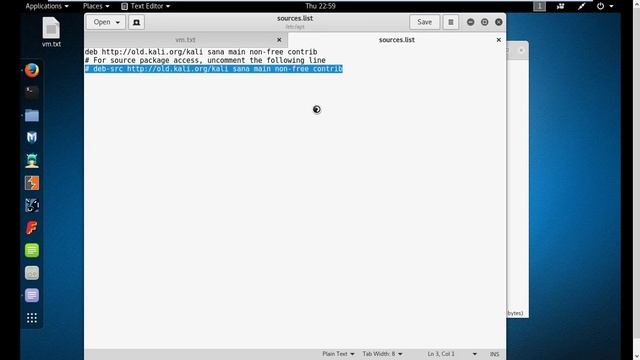Close the sources.list tab
The height and width of the screenshot is (360, 640).
point(498,40)
